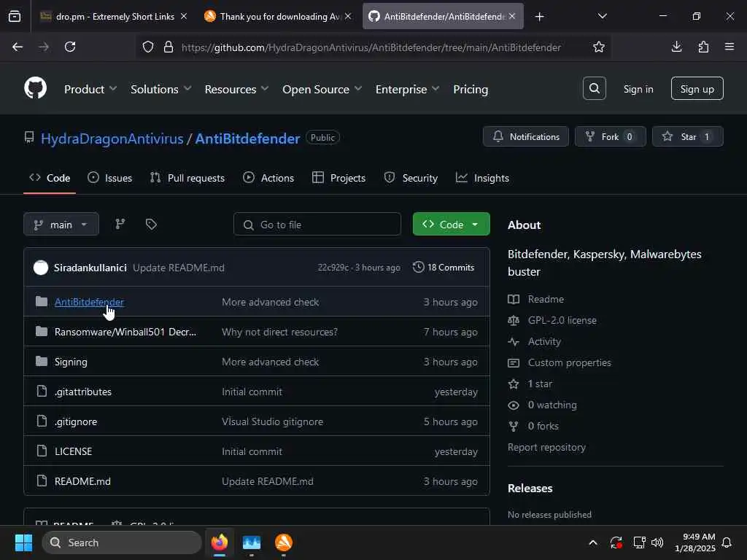Viewport: 747px width, 560px height.
Task: Expand the Enterprise menu
Action: 407,89
